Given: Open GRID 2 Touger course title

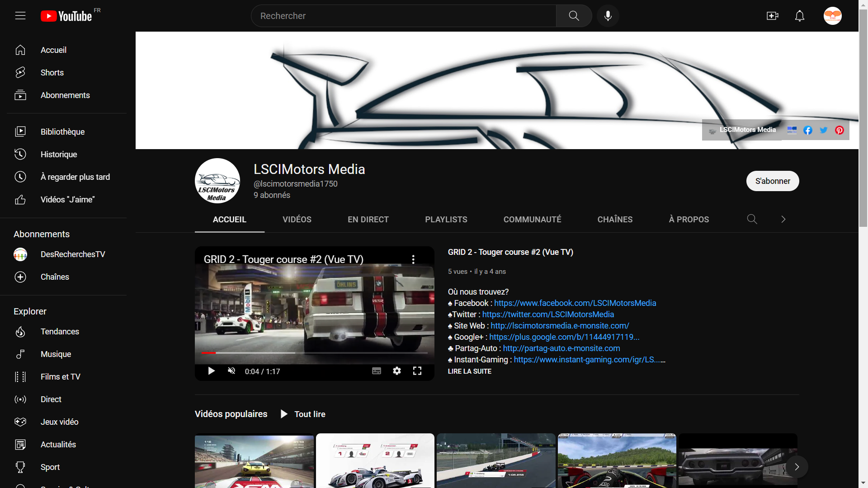Looking at the screenshot, I should pos(510,252).
